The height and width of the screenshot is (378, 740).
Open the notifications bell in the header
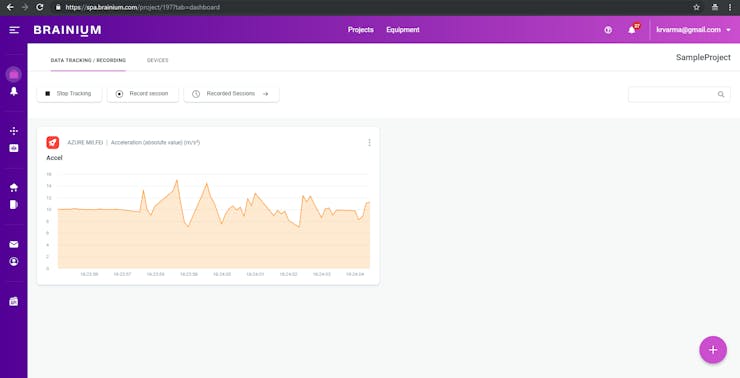(x=631, y=30)
